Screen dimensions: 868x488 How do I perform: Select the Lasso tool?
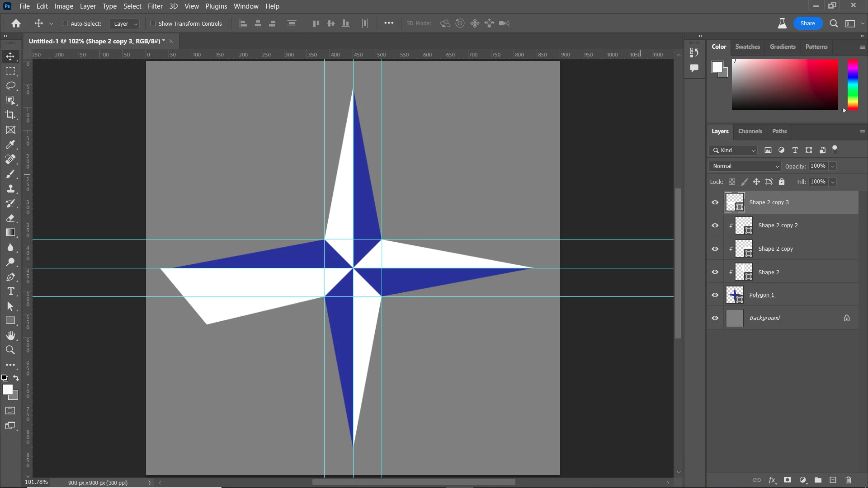point(10,85)
